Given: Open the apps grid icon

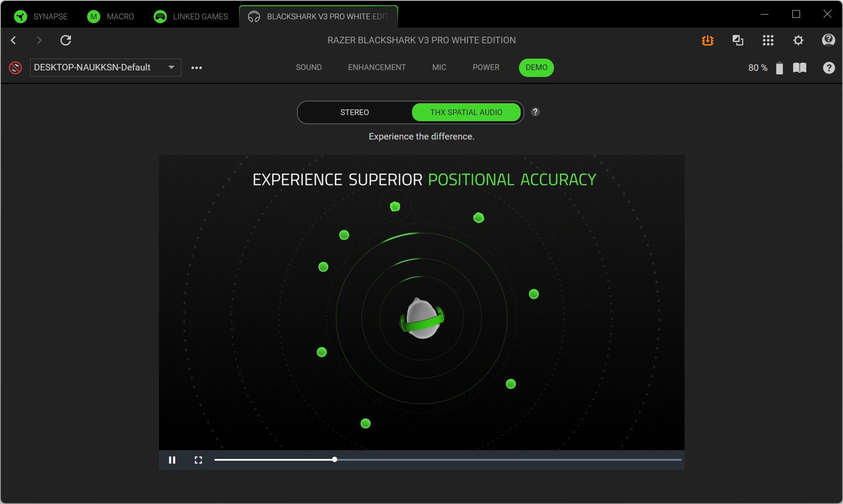Looking at the screenshot, I should point(769,40).
